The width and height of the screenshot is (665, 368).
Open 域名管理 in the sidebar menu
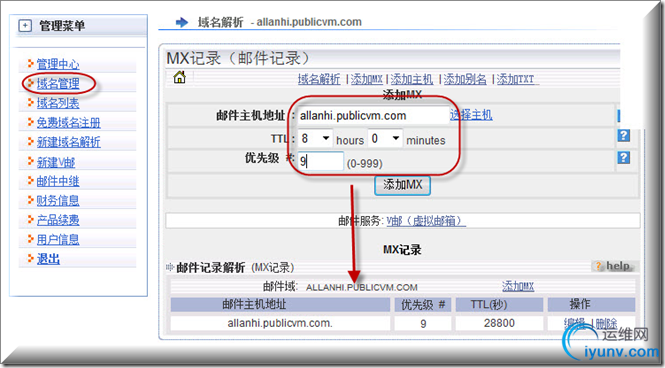click(x=58, y=84)
